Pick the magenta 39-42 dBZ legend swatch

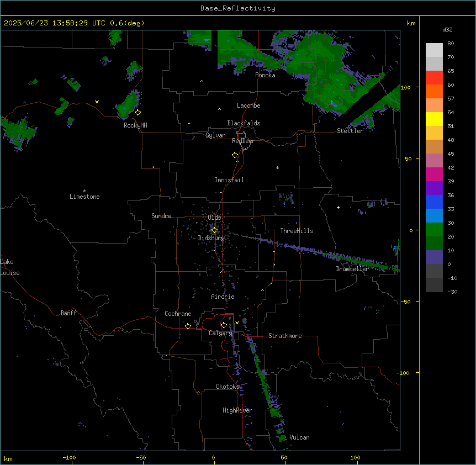pyautogui.click(x=434, y=174)
